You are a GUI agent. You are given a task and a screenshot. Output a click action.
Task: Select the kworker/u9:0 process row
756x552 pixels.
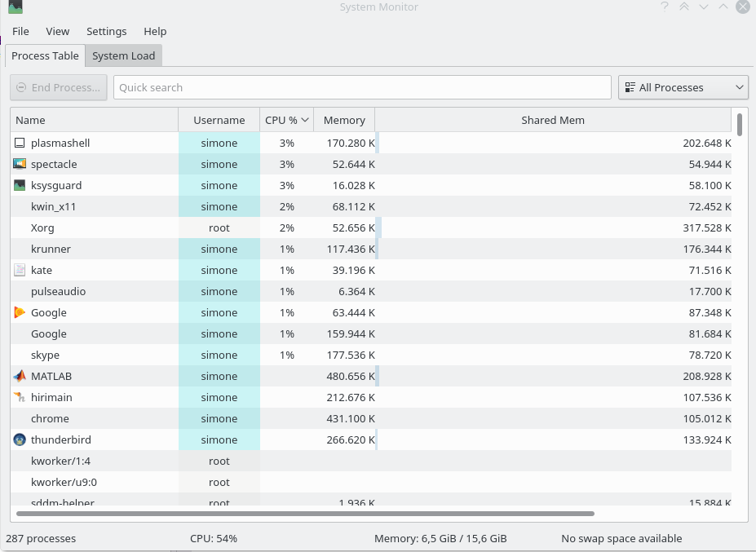coord(371,482)
